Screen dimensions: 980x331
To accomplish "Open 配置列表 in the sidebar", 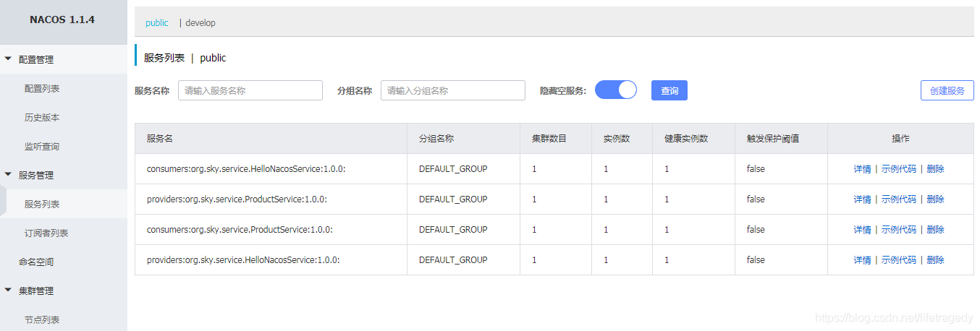I will click(42, 88).
